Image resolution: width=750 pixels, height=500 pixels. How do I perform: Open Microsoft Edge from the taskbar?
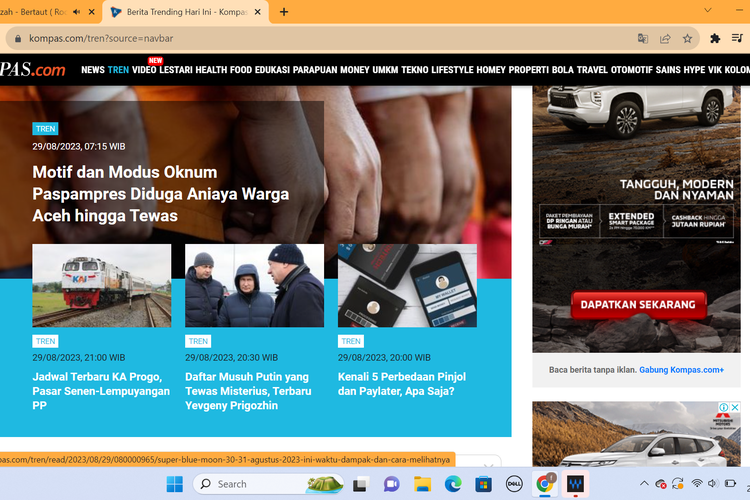tap(454, 484)
